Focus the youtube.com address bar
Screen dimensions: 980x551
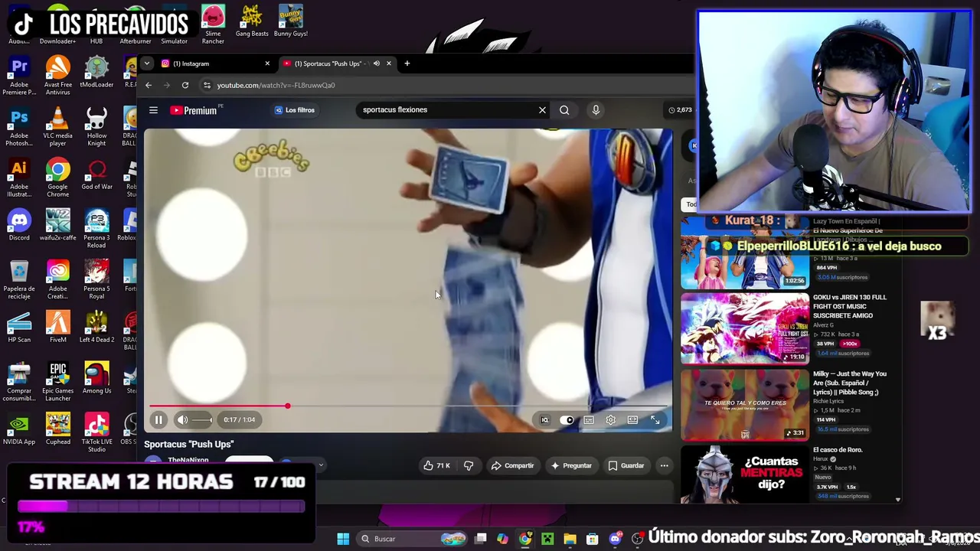(x=448, y=85)
